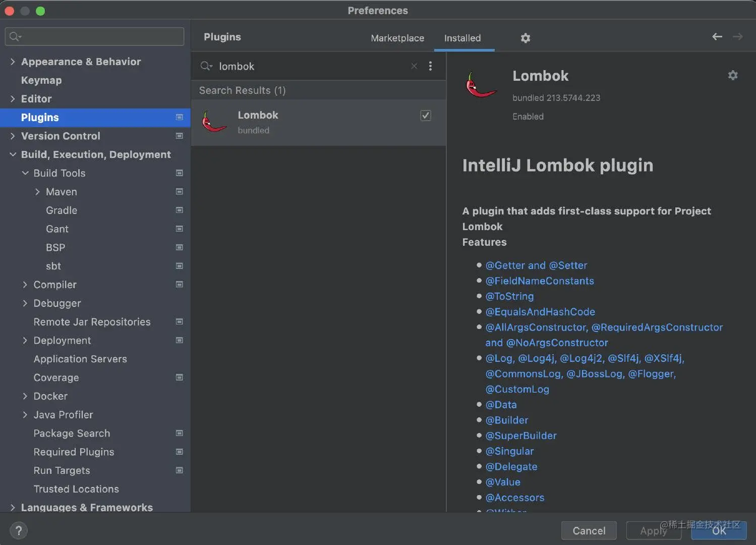Click 'bundled 213.5744.223' version text
756x545 pixels.
[556, 98]
